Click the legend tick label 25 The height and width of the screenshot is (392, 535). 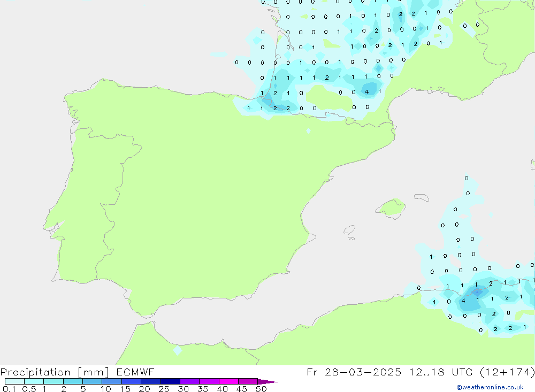164,389
